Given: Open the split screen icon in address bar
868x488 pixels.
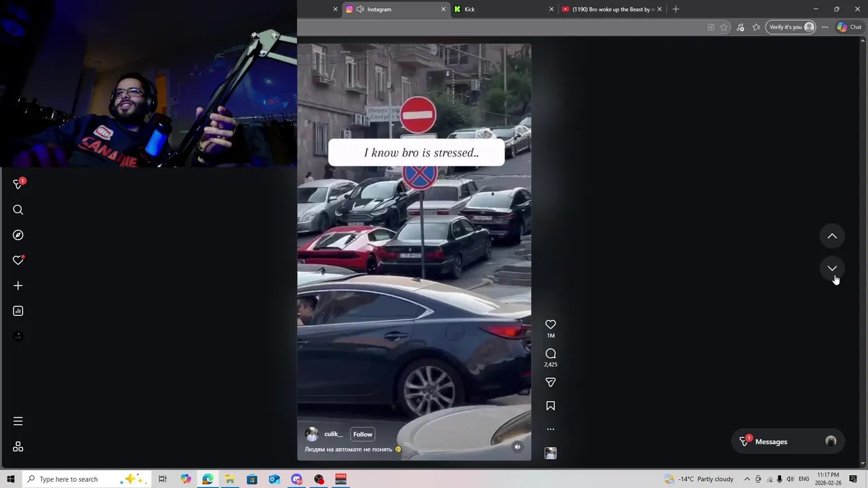Looking at the screenshot, I should click(711, 27).
